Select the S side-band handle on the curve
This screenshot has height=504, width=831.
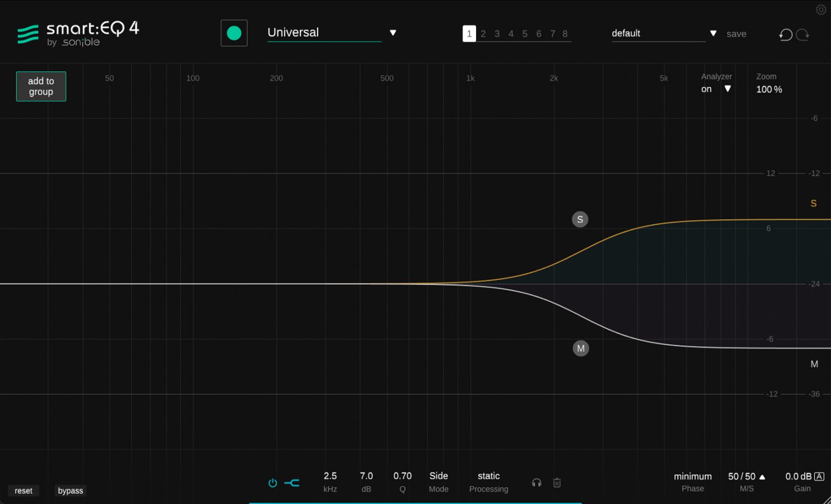pyautogui.click(x=579, y=219)
